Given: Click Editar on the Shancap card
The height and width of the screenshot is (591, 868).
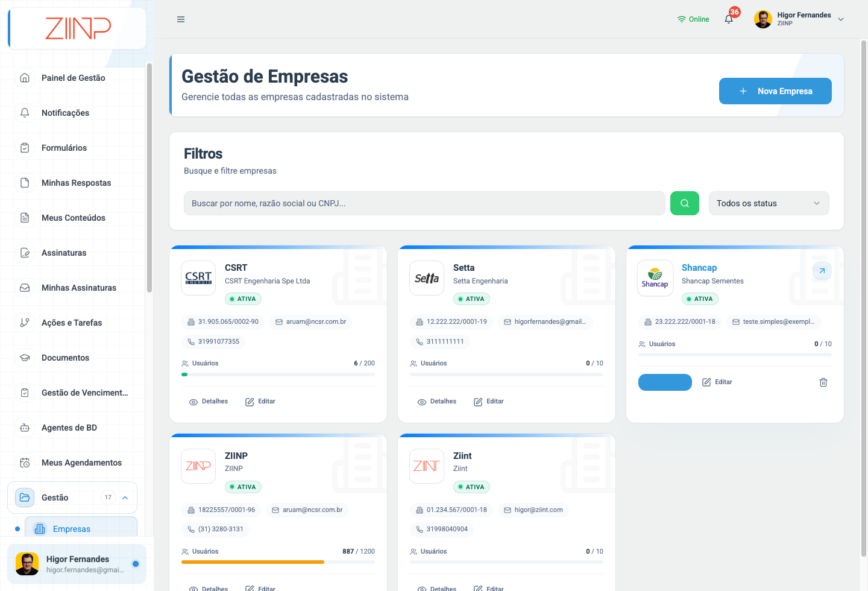Looking at the screenshot, I should pyautogui.click(x=717, y=382).
